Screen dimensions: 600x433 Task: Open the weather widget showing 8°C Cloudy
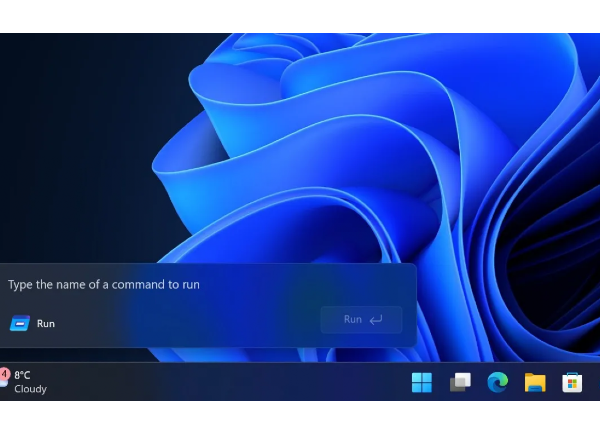(23, 381)
